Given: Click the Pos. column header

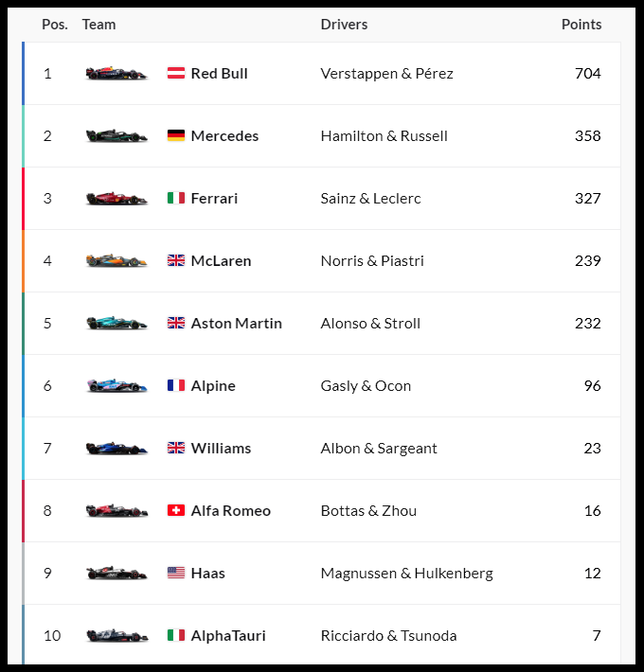Looking at the screenshot, I should tap(55, 25).
